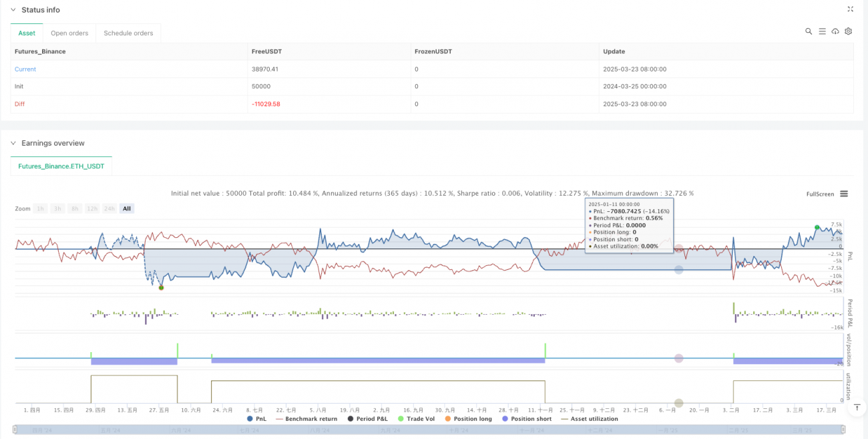Click the search icon in Status info
Image resolution: width=868 pixels, height=439 pixels.
(809, 31)
